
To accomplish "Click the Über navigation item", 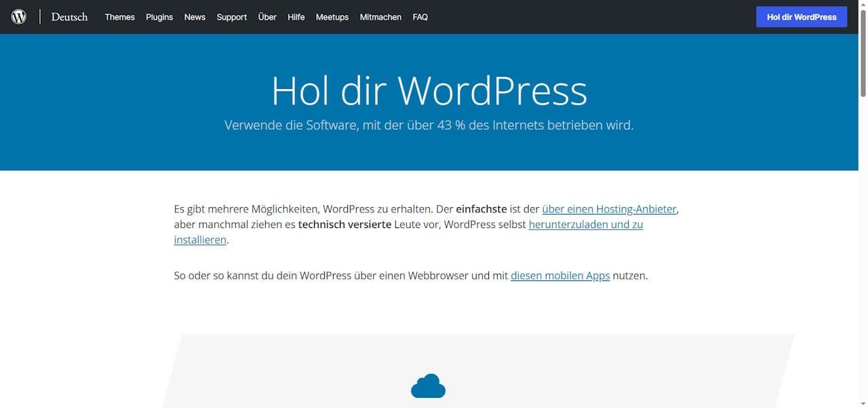I will (267, 17).
